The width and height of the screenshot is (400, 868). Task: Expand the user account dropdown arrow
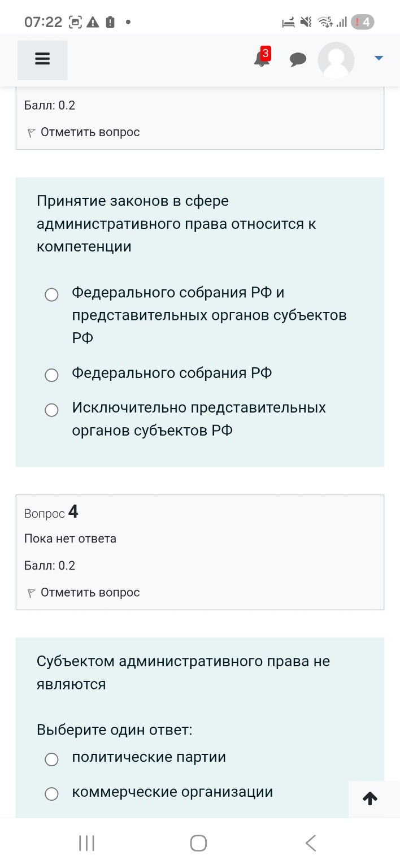tap(378, 57)
